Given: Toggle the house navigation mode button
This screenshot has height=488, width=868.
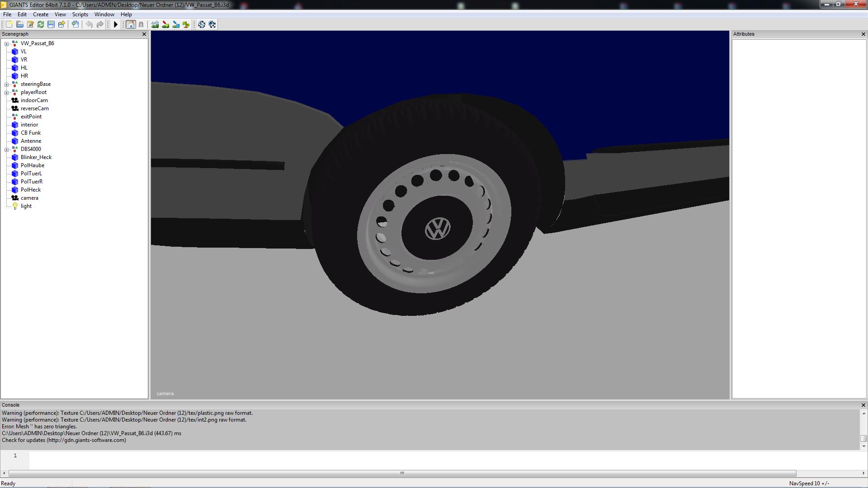Looking at the screenshot, I should click(131, 24).
